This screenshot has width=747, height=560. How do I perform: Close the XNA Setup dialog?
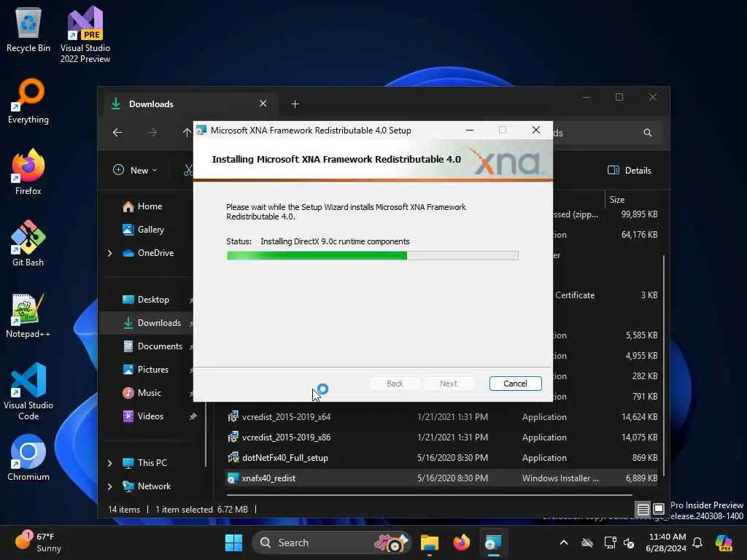point(536,130)
